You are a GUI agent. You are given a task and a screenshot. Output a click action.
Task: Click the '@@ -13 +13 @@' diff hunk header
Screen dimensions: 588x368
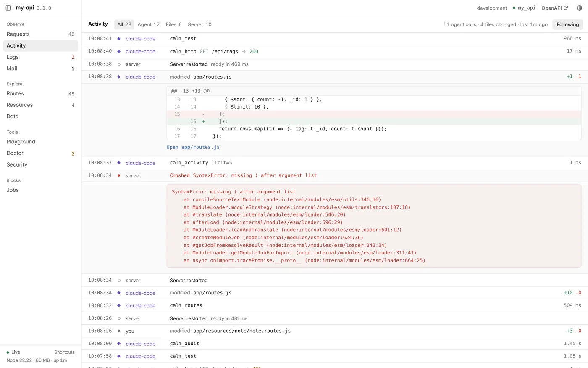(190, 91)
